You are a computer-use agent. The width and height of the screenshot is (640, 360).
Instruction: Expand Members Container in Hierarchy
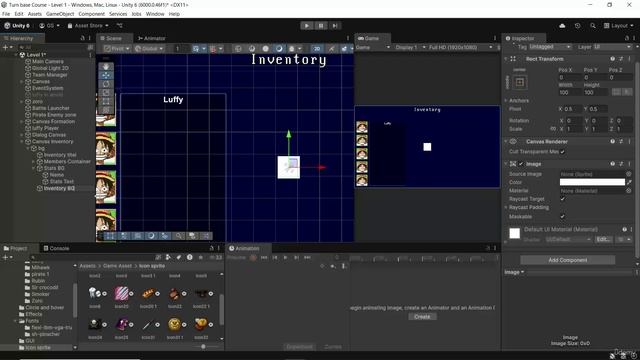point(33,162)
